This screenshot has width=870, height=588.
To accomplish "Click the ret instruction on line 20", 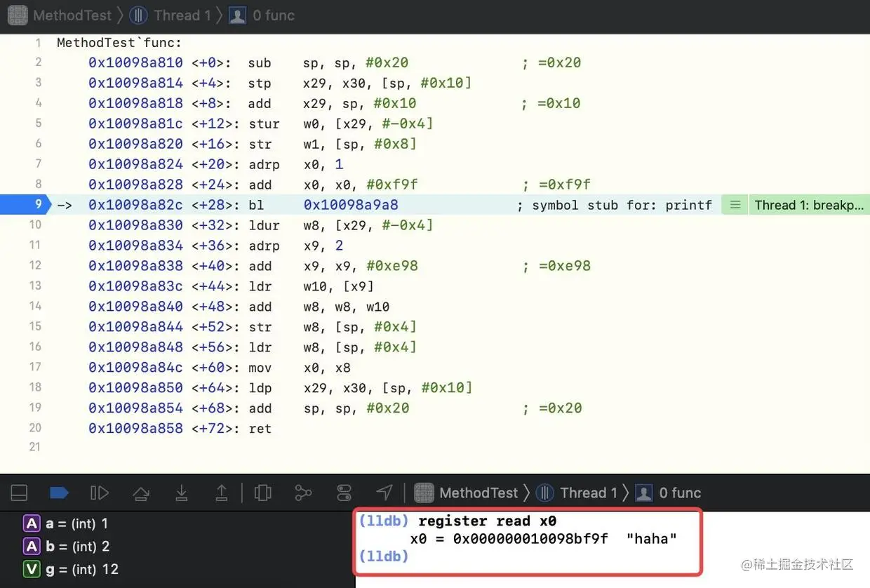I will (x=260, y=429).
